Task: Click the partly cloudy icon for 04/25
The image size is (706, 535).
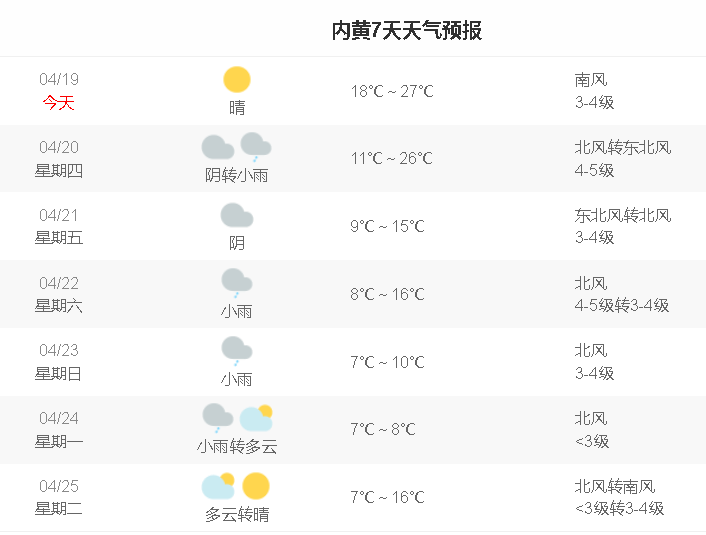Action: [x=218, y=486]
